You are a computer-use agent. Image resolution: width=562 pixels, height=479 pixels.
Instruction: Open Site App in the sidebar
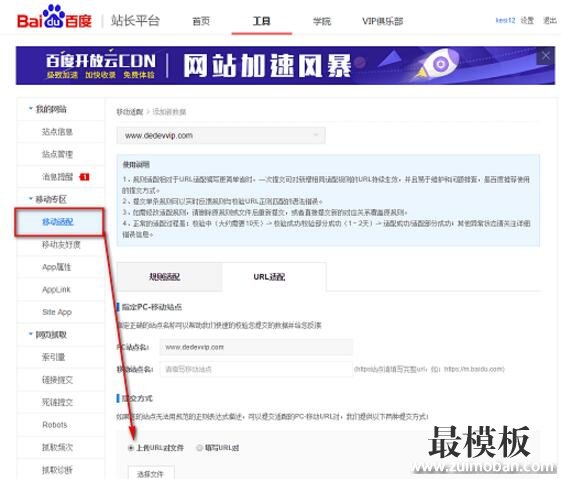(57, 312)
